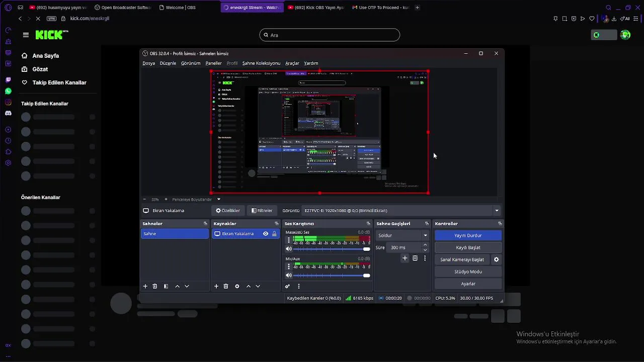
Task: Open Araçlar menu in OBS
Action: (x=292, y=63)
